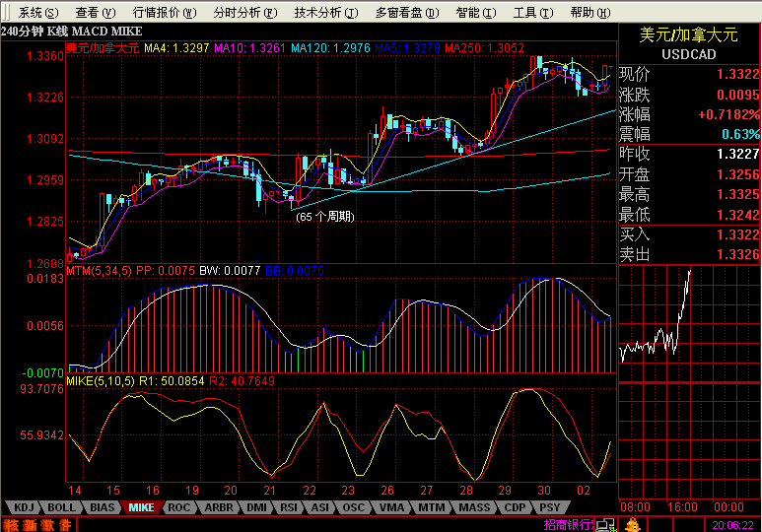Open the 多窗看盘(D) menu
This screenshot has width=762, height=532.
407,13
